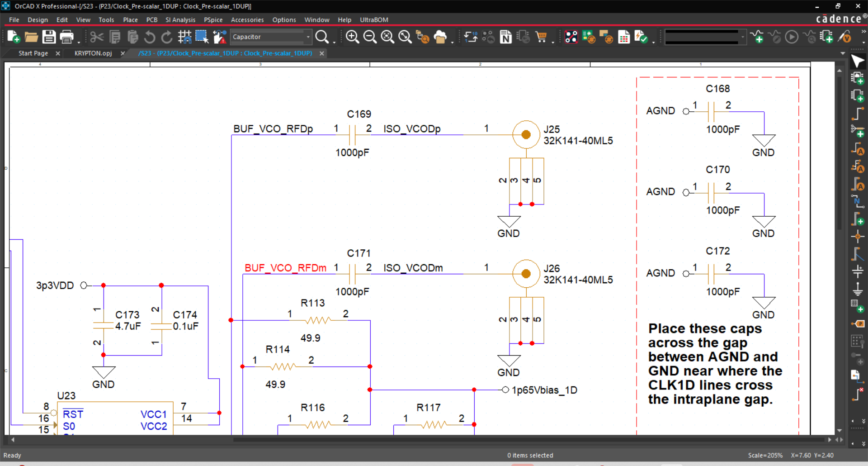
Task: Undo the last action
Action: (150, 37)
